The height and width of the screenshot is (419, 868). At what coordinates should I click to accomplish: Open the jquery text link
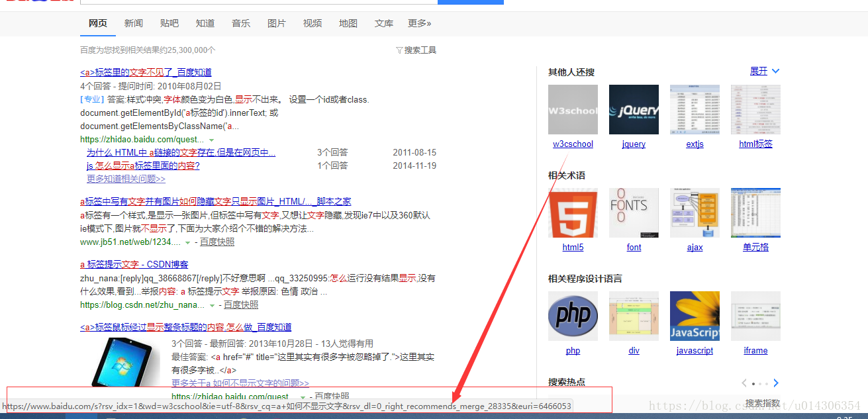pos(634,144)
